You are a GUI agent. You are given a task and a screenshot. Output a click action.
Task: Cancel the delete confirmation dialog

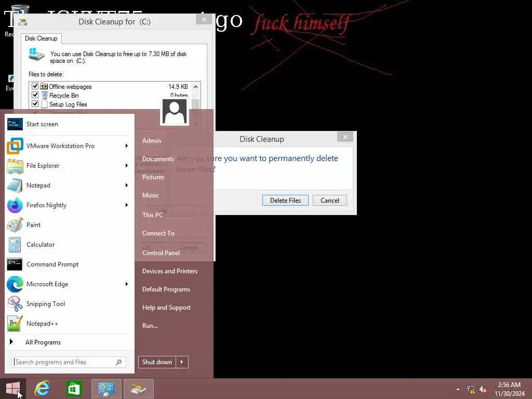coord(330,201)
